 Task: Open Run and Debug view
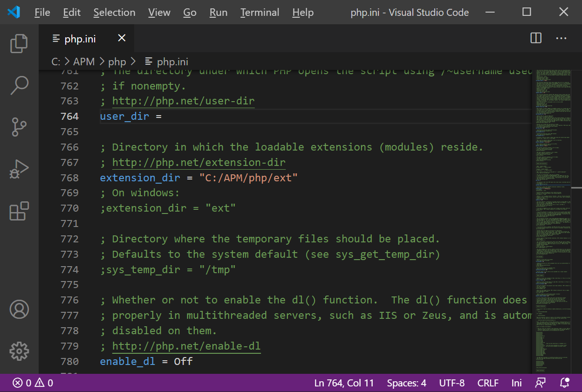pyautogui.click(x=19, y=169)
